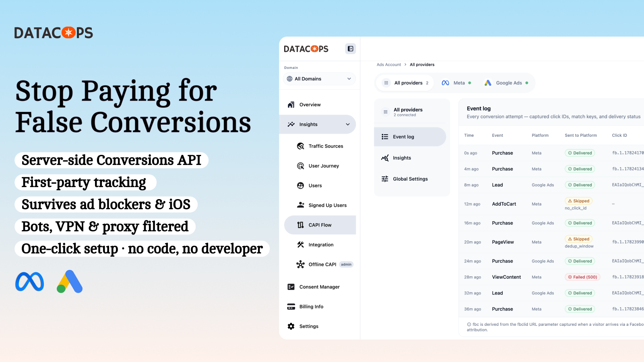Click the Offline CAPI network icon
Viewport: 644px width, 362px height.
coord(301,264)
